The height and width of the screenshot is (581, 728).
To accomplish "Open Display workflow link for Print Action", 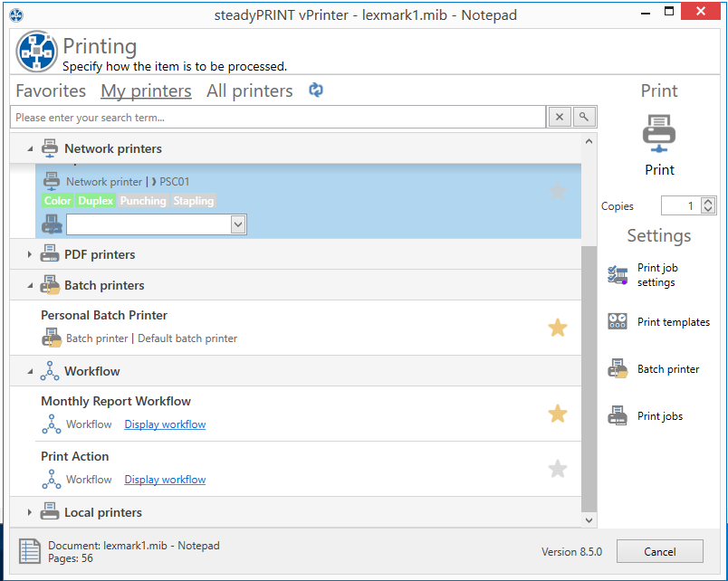I will point(165,480).
